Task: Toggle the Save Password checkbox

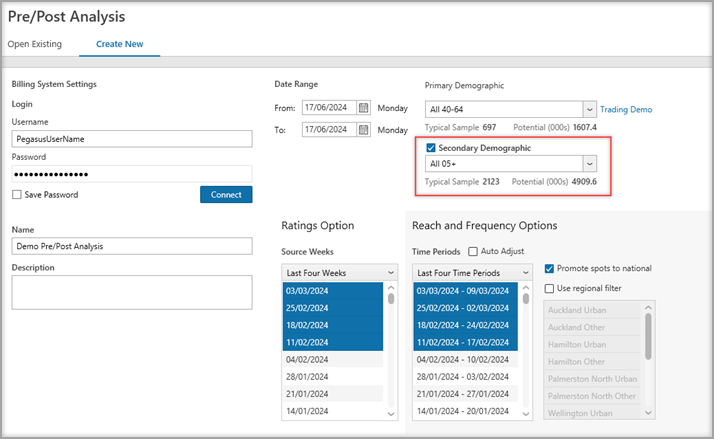Action: coord(17,194)
